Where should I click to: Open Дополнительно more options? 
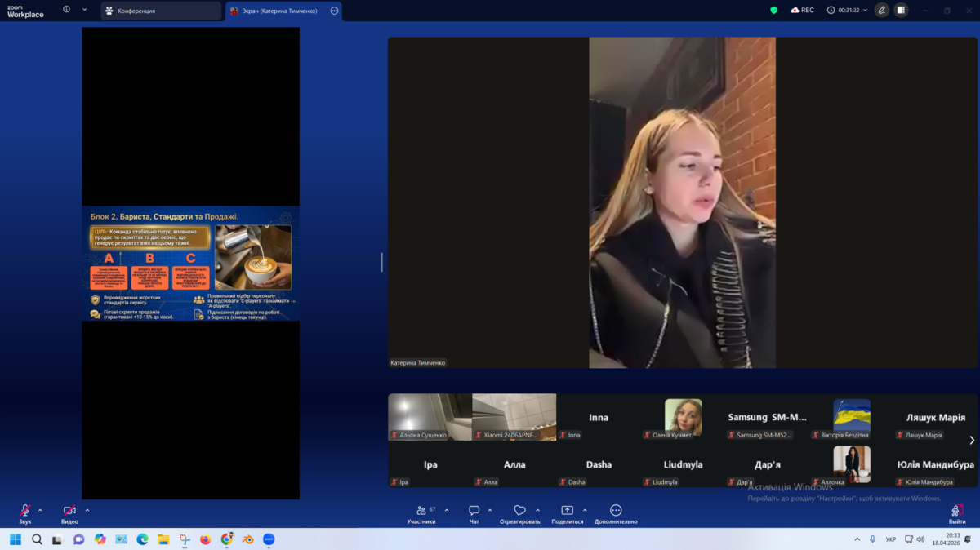(x=616, y=512)
